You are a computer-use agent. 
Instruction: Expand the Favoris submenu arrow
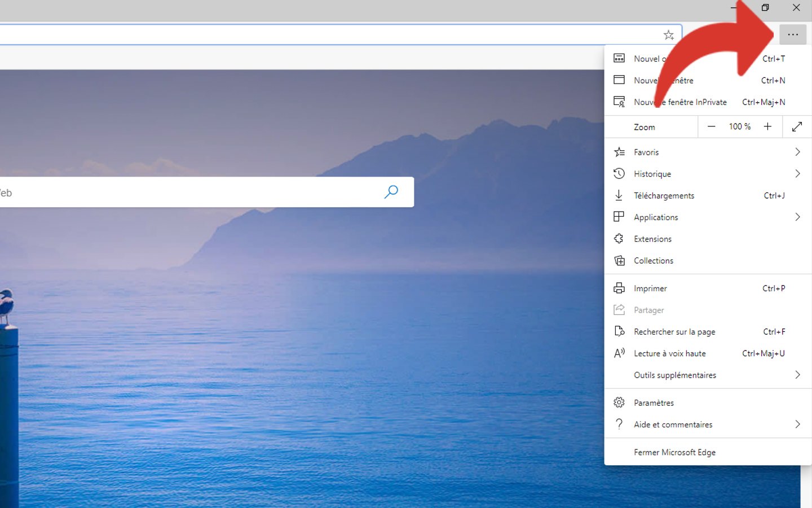(x=797, y=152)
